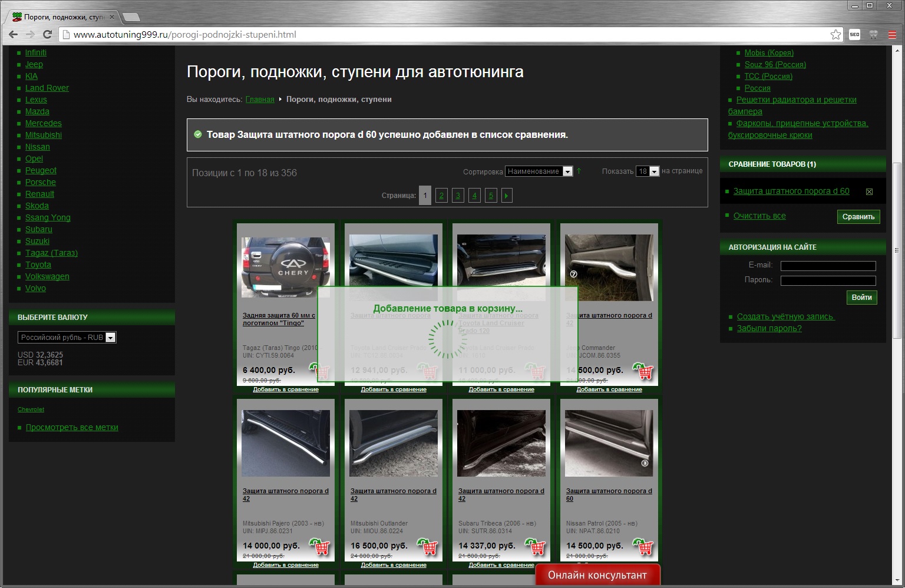Open the Показать 18 per page dropdown
The height and width of the screenshot is (588, 905).
point(648,171)
